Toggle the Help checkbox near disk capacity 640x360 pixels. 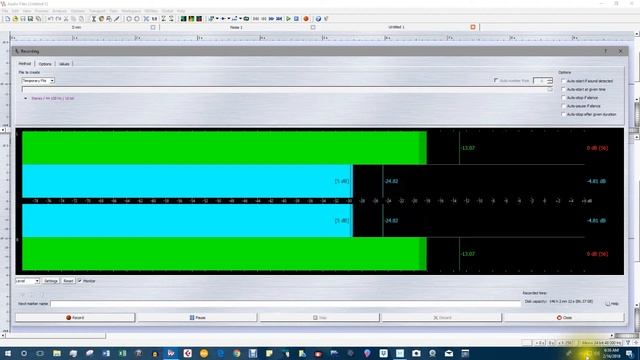(608, 304)
